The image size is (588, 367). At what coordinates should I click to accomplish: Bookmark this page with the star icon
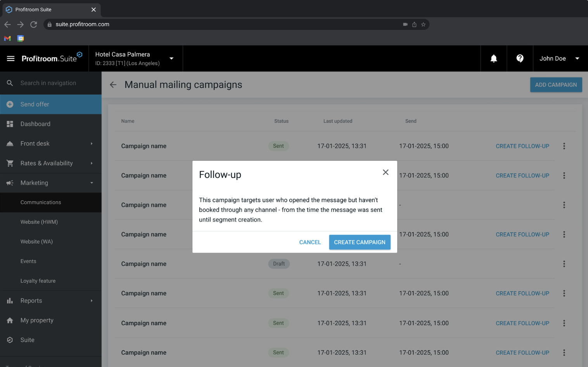click(423, 24)
